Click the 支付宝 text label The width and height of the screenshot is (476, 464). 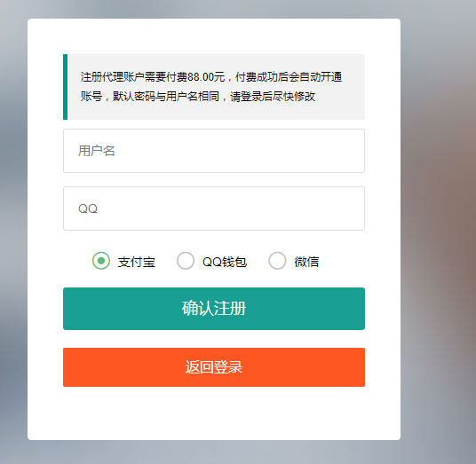pos(136,262)
